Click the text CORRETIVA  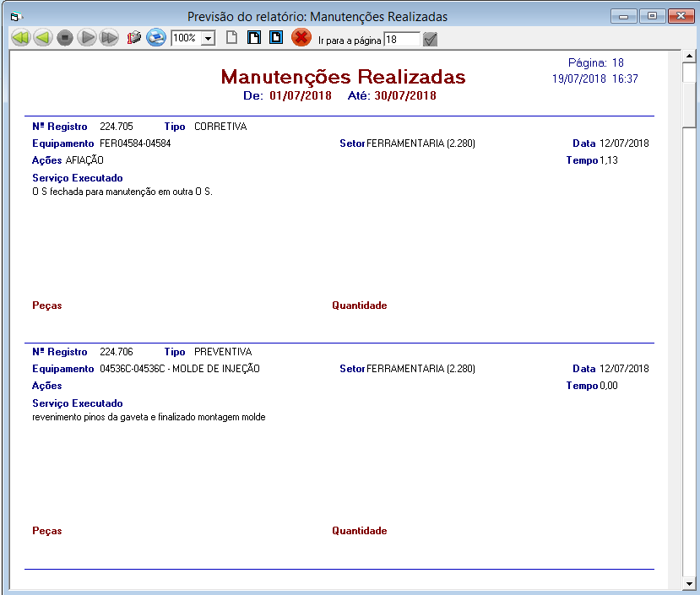(220, 127)
